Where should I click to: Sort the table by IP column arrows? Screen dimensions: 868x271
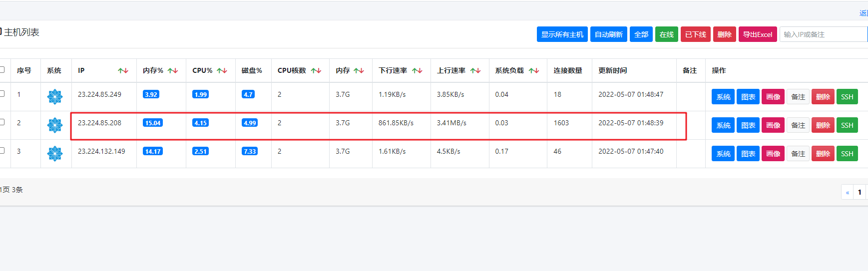click(x=123, y=71)
